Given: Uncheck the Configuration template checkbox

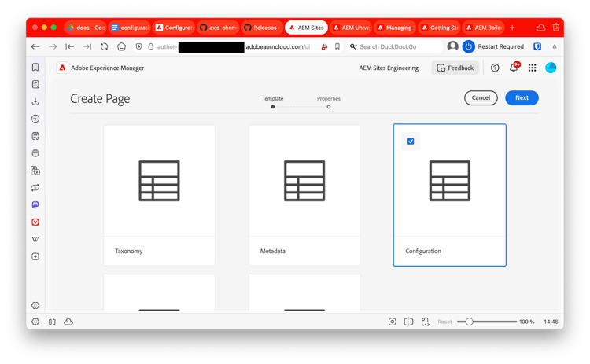Looking at the screenshot, I should [x=411, y=142].
